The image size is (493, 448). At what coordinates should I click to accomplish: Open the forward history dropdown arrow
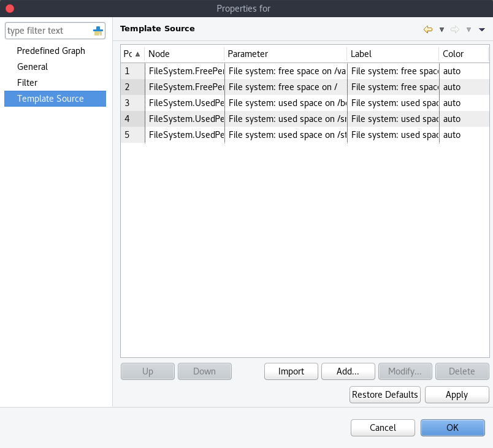coord(468,29)
